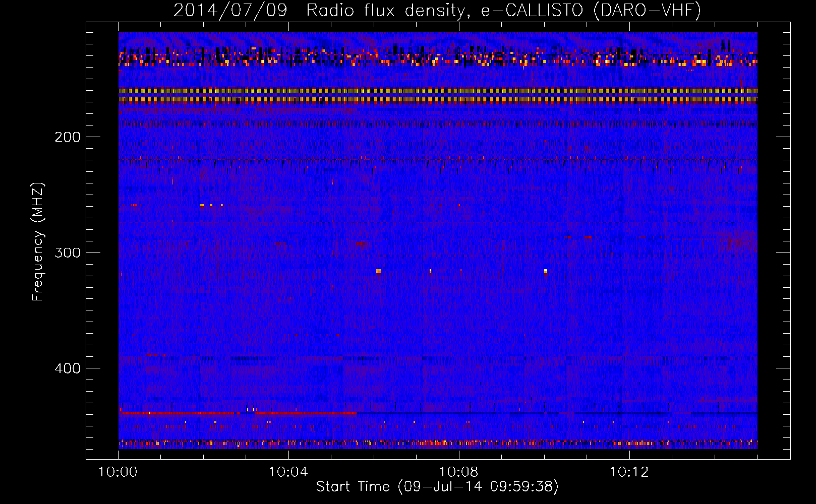Click the 10:08 time axis label
Image resolution: width=816 pixels, height=504 pixels.
[x=458, y=472]
